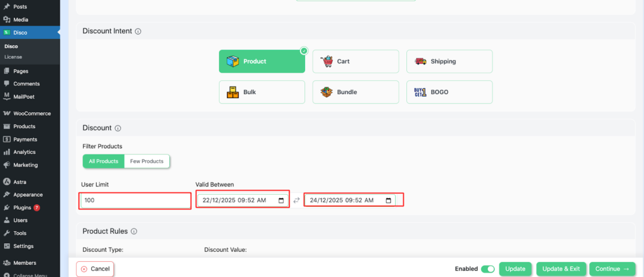Click the start date field 22/12/2025
Viewport: 644px width, 277px height.
coord(243,200)
